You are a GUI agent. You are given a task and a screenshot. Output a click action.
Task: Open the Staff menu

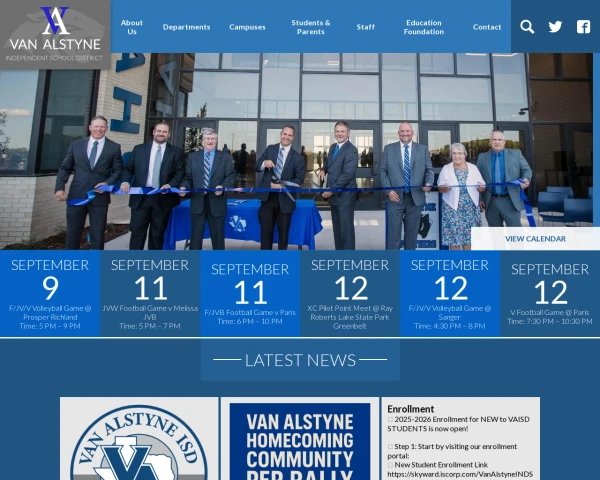(x=365, y=27)
